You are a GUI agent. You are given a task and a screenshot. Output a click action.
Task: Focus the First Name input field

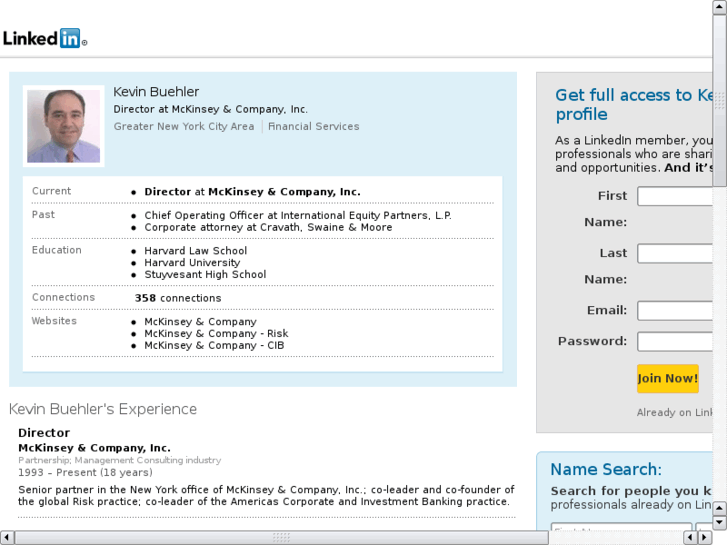click(675, 196)
